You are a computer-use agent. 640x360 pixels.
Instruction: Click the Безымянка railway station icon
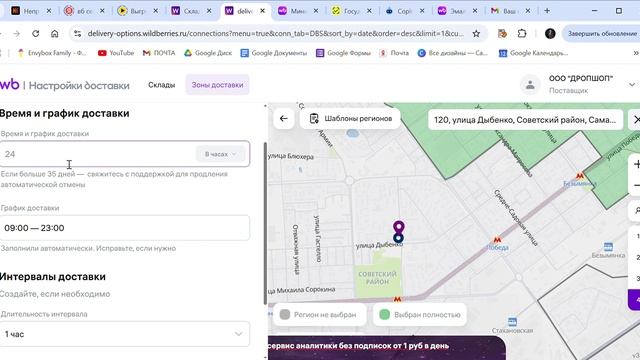point(608,247)
